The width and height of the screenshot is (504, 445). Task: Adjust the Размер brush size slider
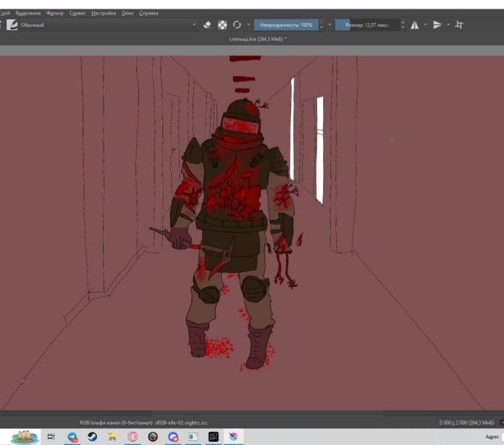pyautogui.click(x=367, y=25)
